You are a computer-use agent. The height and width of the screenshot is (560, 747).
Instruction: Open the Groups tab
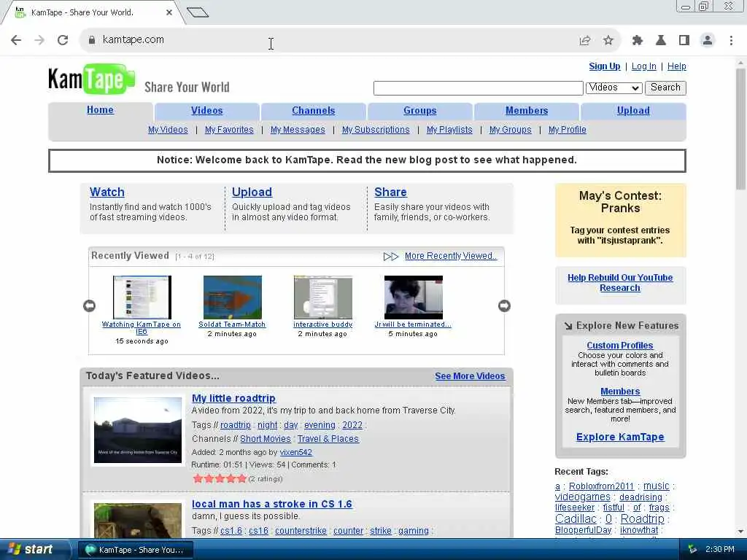419,111
